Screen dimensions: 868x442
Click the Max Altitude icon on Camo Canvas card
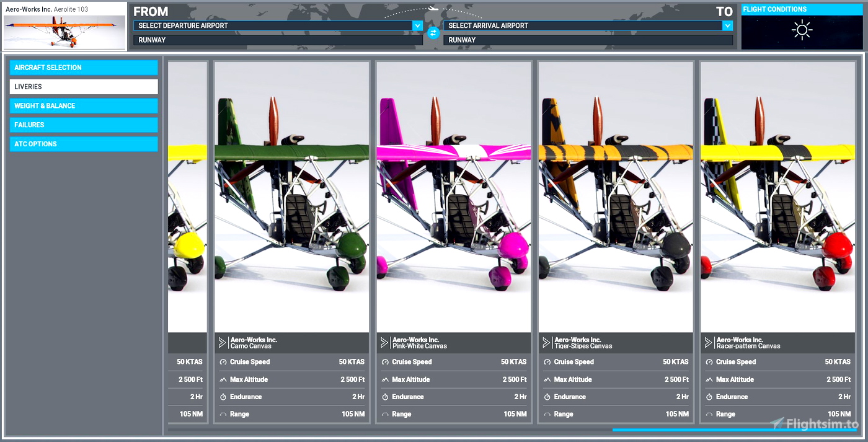point(223,379)
